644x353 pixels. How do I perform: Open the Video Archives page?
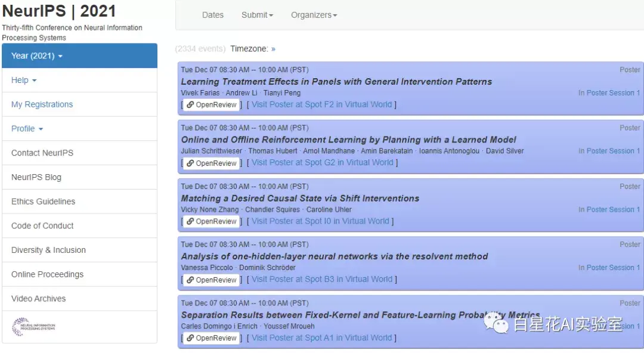coord(37,298)
